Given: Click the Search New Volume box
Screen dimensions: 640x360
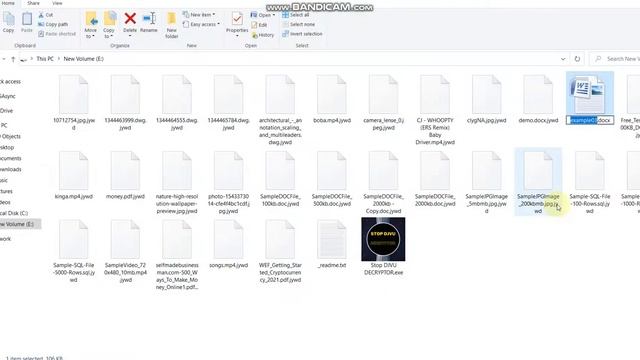Looking at the screenshot, I should tap(615, 59).
